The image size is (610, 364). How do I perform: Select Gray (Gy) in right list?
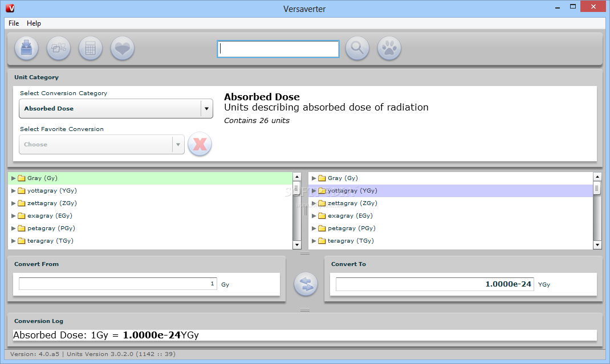450,178
